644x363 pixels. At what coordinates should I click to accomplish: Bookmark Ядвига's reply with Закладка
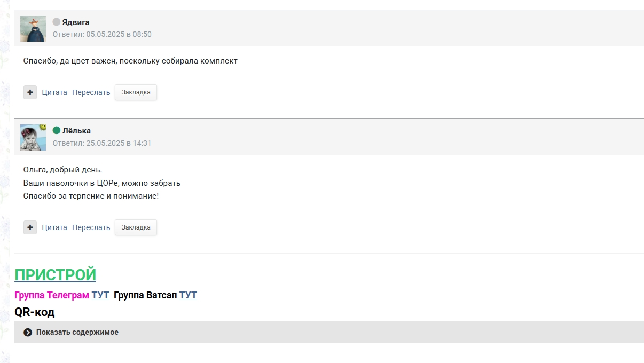(x=136, y=92)
